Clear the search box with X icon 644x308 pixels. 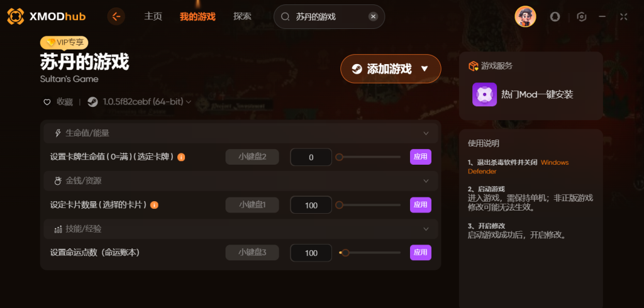click(x=373, y=16)
